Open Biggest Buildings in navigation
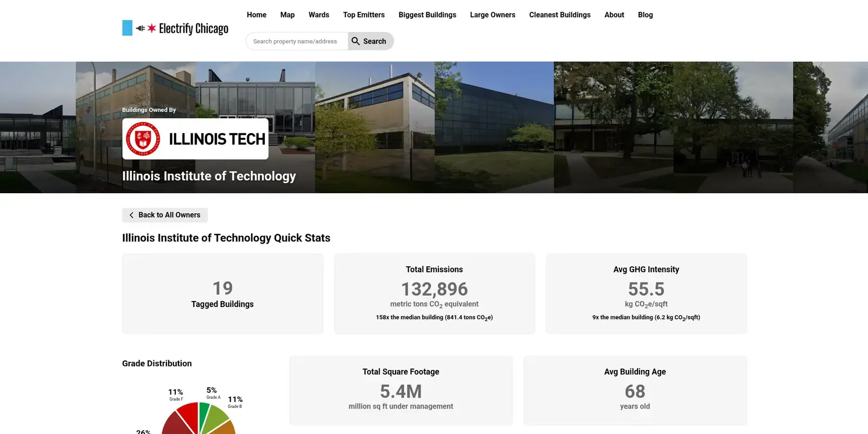868x434 pixels. tap(427, 15)
